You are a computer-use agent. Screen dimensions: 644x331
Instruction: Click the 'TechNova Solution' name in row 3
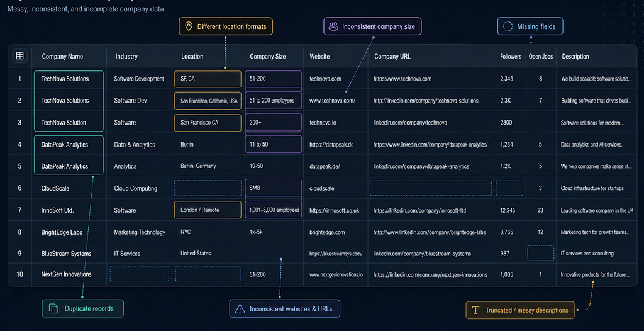click(x=64, y=123)
